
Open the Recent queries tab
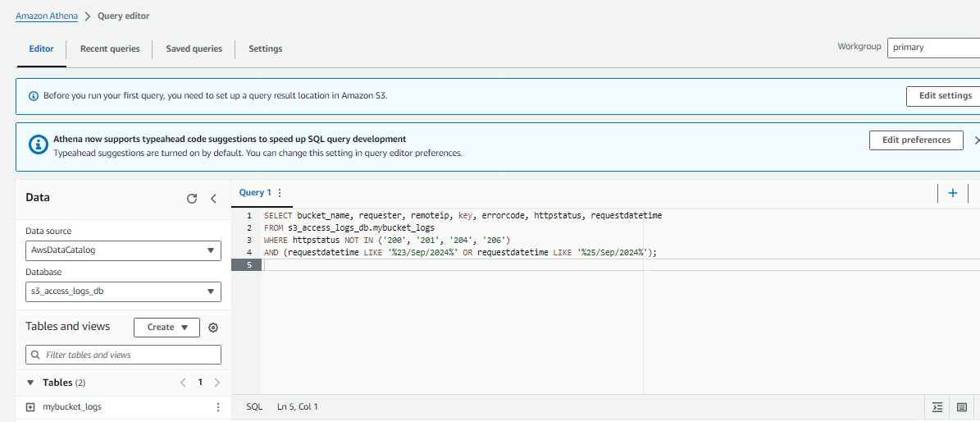coord(110,48)
